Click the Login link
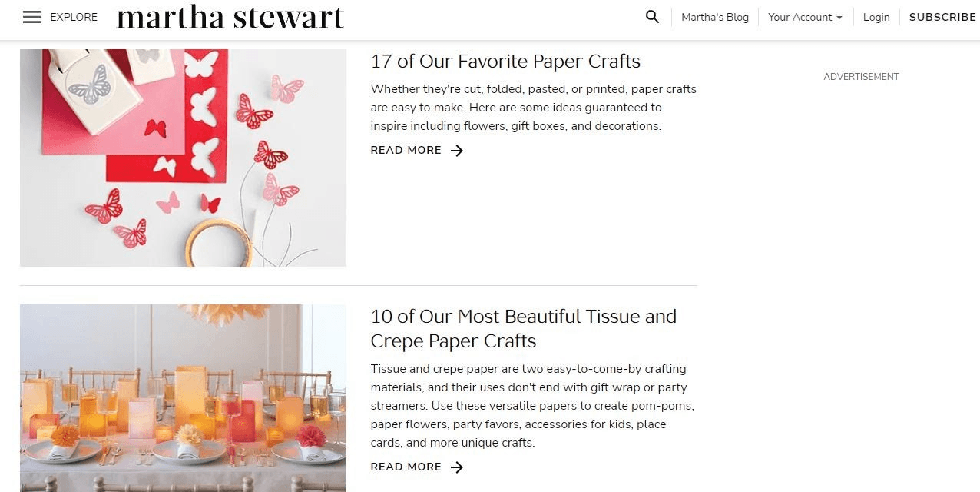 [876, 17]
